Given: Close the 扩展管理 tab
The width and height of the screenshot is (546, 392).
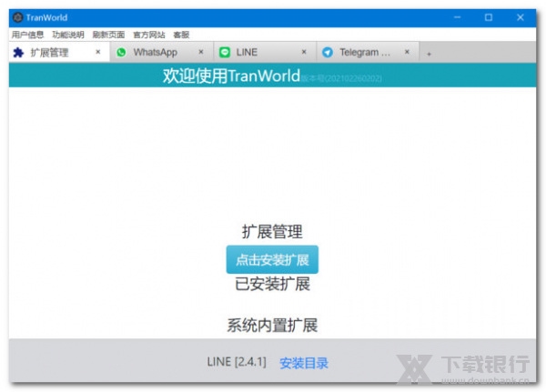Looking at the screenshot, I should [x=98, y=52].
